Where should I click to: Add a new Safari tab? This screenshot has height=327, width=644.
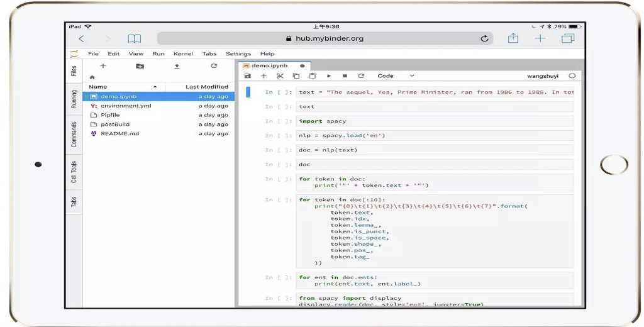tap(540, 38)
